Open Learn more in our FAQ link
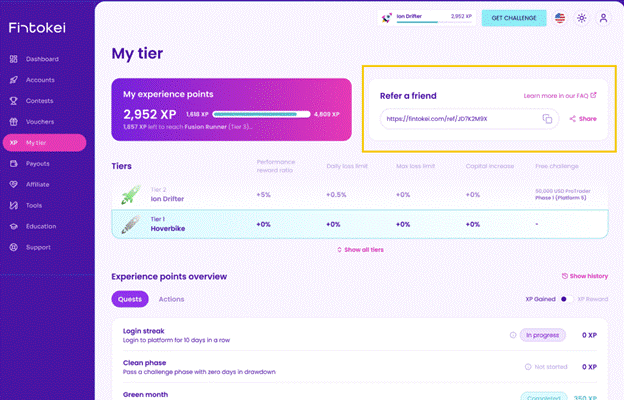Image resolution: width=624 pixels, height=400 pixels. click(x=559, y=96)
